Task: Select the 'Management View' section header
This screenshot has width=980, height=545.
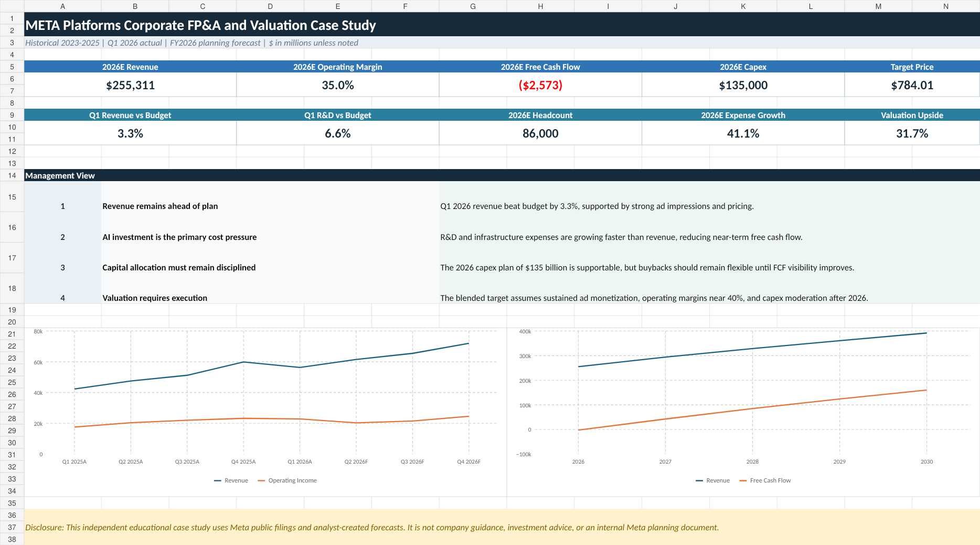Action: coord(502,175)
